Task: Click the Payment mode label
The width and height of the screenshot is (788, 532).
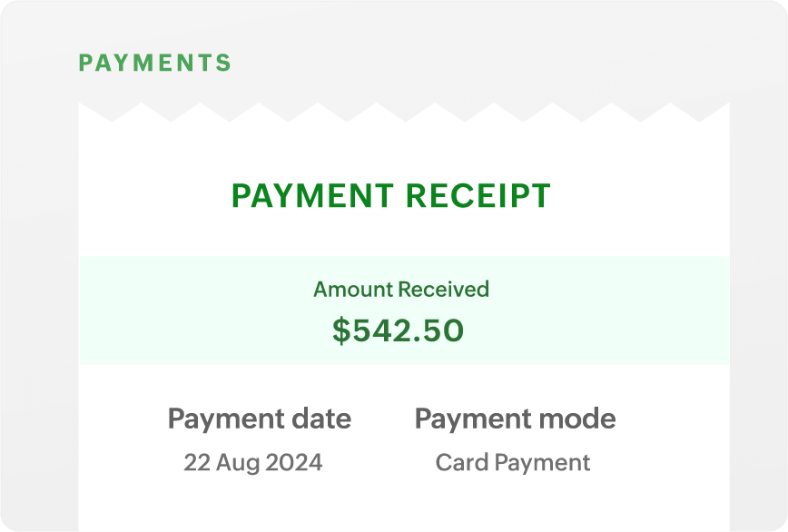Action: (x=515, y=419)
